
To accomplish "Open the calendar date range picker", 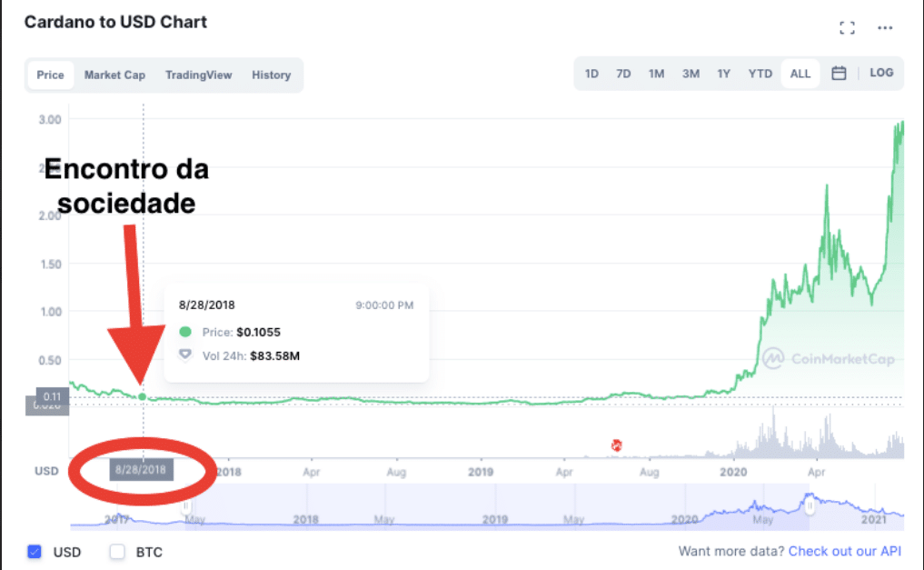I will [839, 73].
